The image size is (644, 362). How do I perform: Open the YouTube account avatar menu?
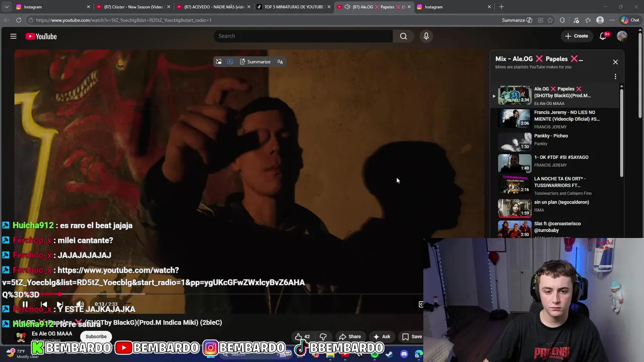click(622, 36)
